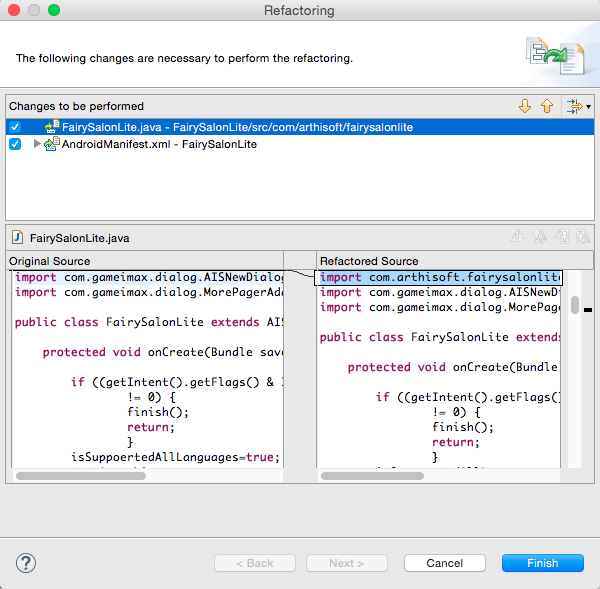Uncheck the FairySalonLite.java change checkbox
Image resolution: width=600 pixels, height=589 pixels.
(15, 127)
